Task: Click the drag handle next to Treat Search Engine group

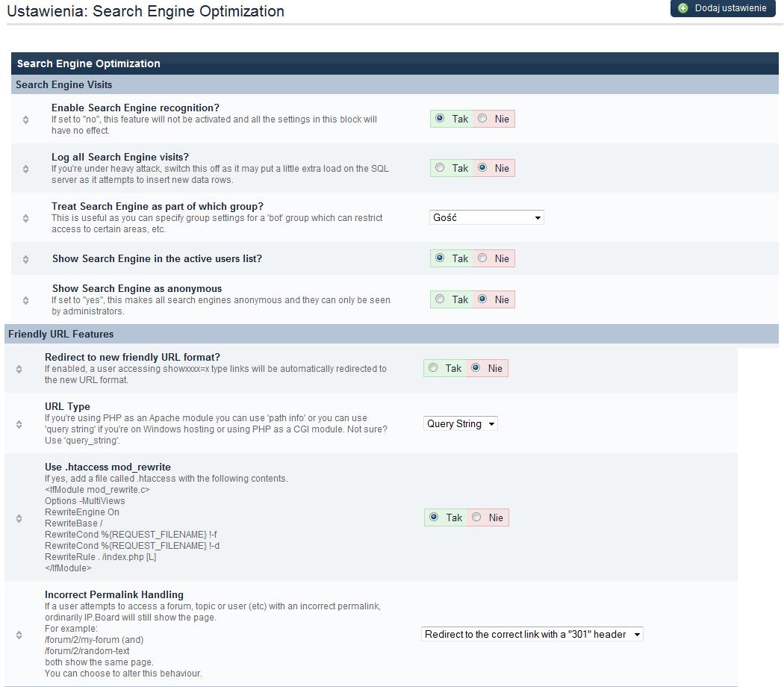Action: pyautogui.click(x=25, y=218)
